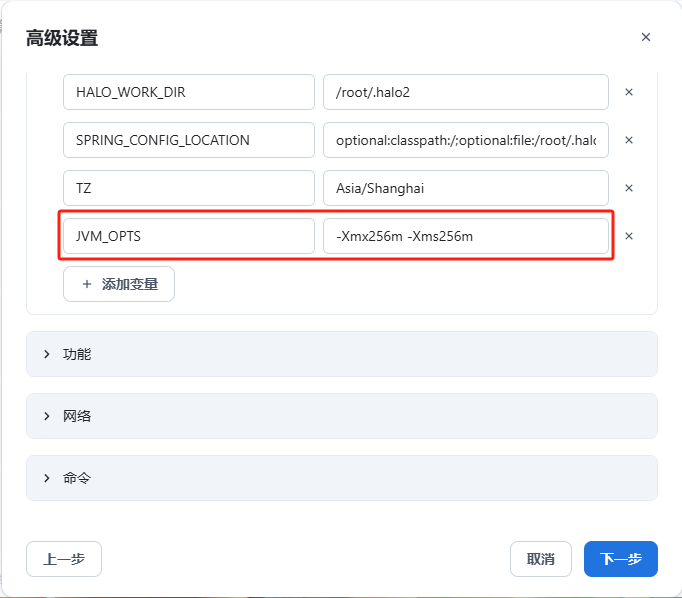Delete the JVM_OPTS variable row
Image resolution: width=682 pixels, height=598 pixels.
[629, 236]
